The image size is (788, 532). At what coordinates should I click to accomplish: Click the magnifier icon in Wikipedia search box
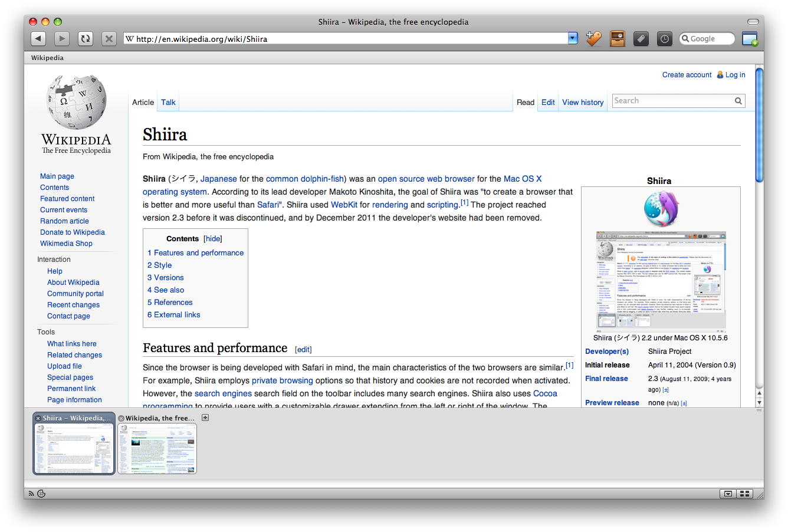point(738,101)
